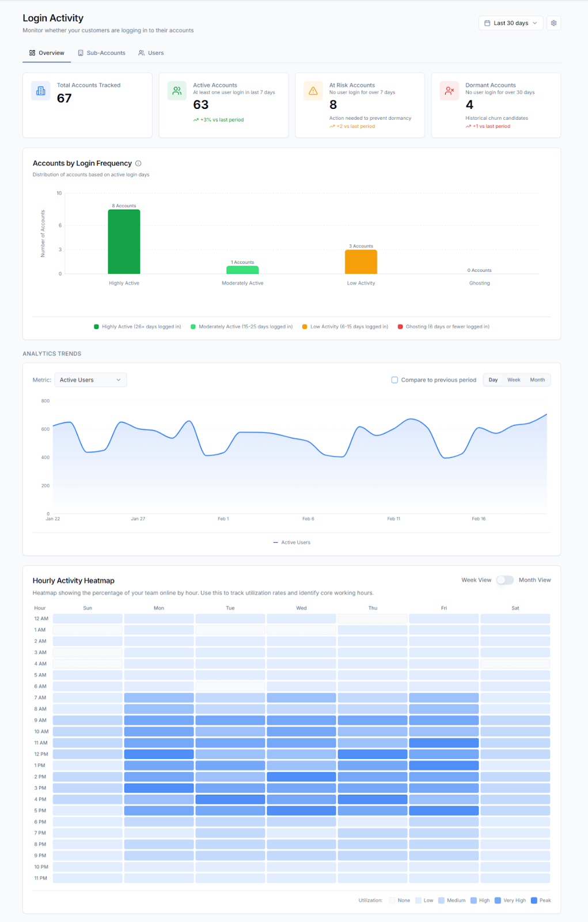Screen dimensions: 588x922
Task: Select the Week granularity option
Action: 514,380
